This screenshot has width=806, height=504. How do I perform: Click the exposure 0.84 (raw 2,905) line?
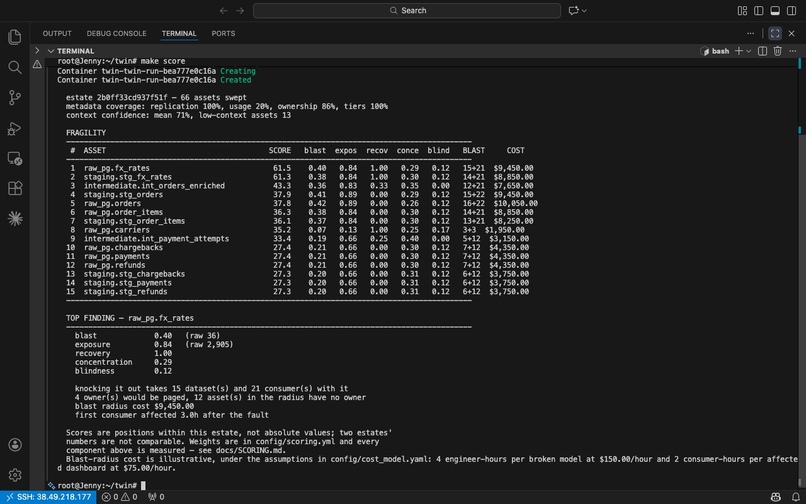point(154,345)
